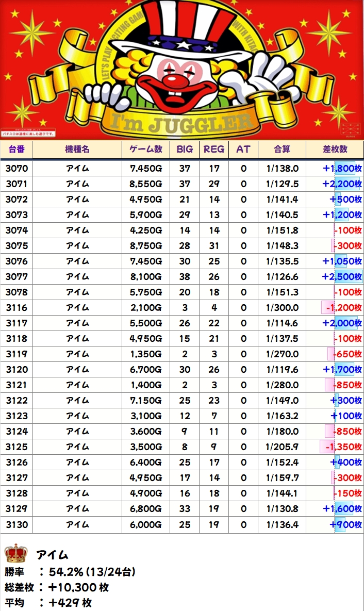Viewport: 364px width, 611px height.
Task: Click the 機種名 column header
Action: pyautogui.click(x=77, y=149)
